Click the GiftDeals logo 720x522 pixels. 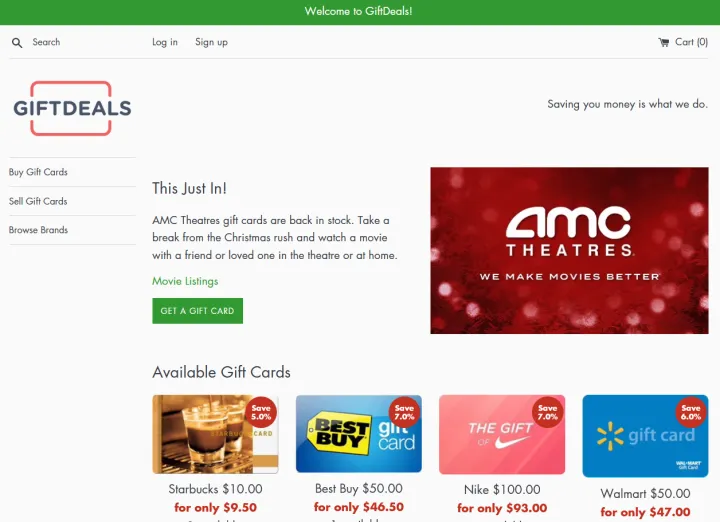point(72,108)
